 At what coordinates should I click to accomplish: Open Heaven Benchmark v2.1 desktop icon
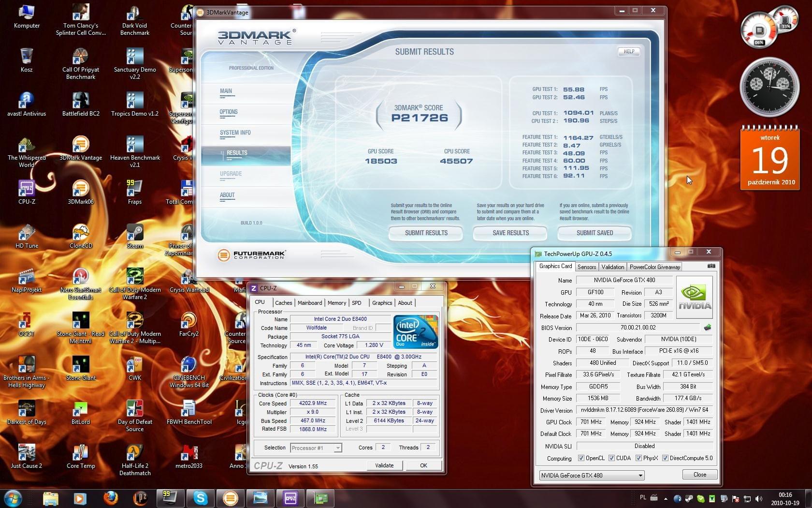[x=135, y=152]
